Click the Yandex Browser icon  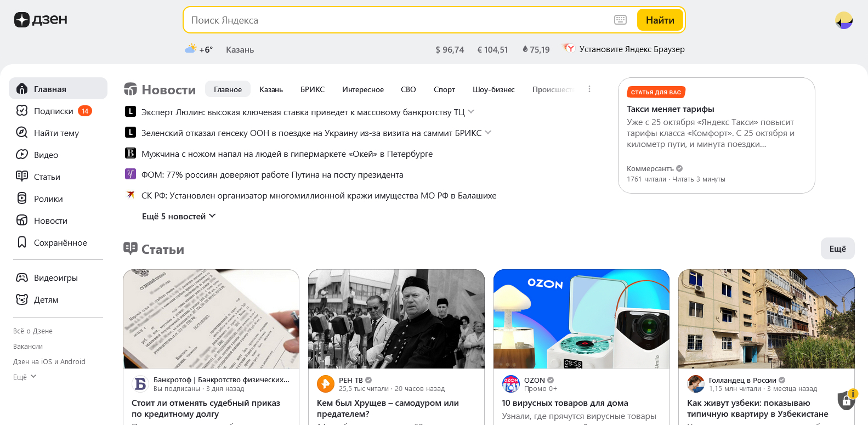569,49
